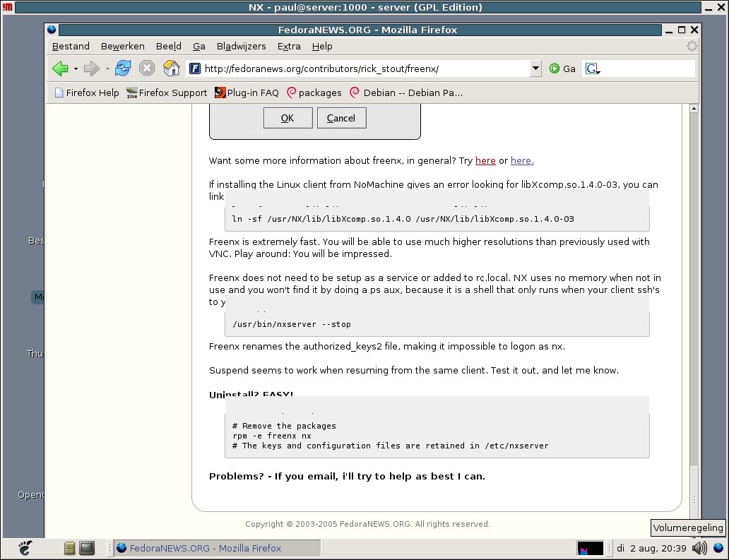Click the /usr/bin/nxserver --stop command text
Screen dimensions: 729x560
point(292,324)
